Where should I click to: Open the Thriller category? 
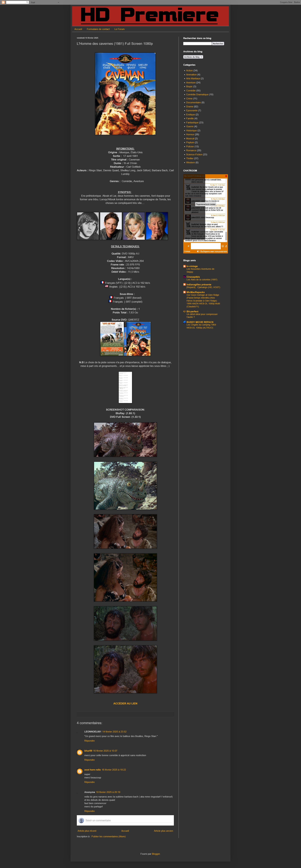pos(190,158)
